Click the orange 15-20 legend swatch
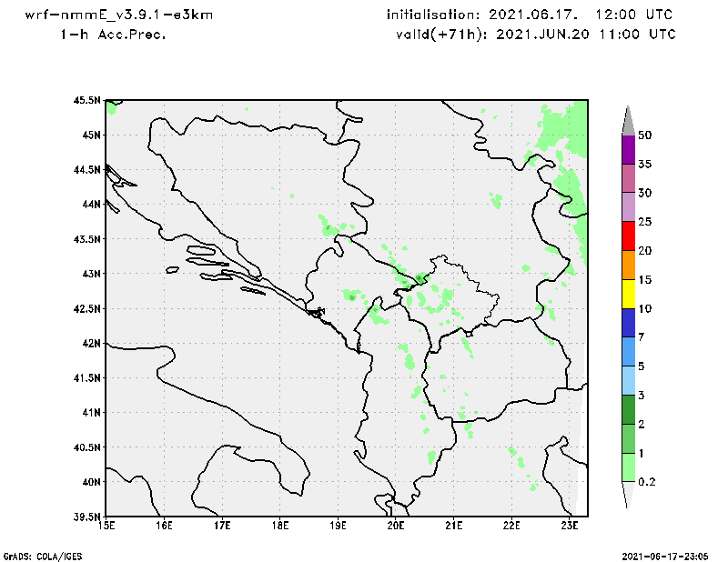The image size is (728, 562). tap(628, 265)
